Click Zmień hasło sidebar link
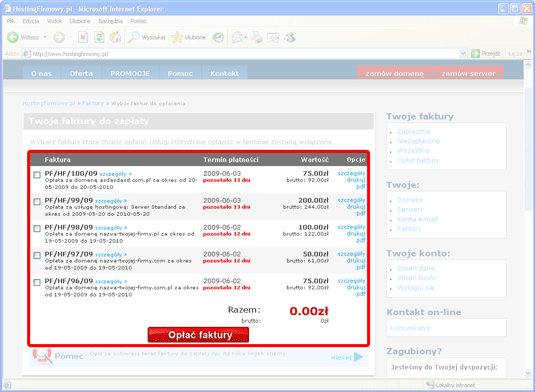The height and width of the screenshot is (392, 535). [x=417, y=278]
